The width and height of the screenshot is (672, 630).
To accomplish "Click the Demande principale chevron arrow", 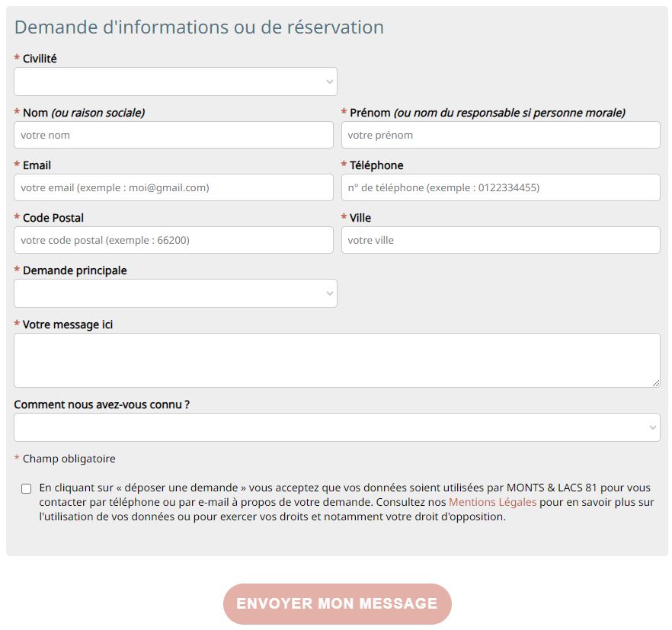I will coord(329,293).
